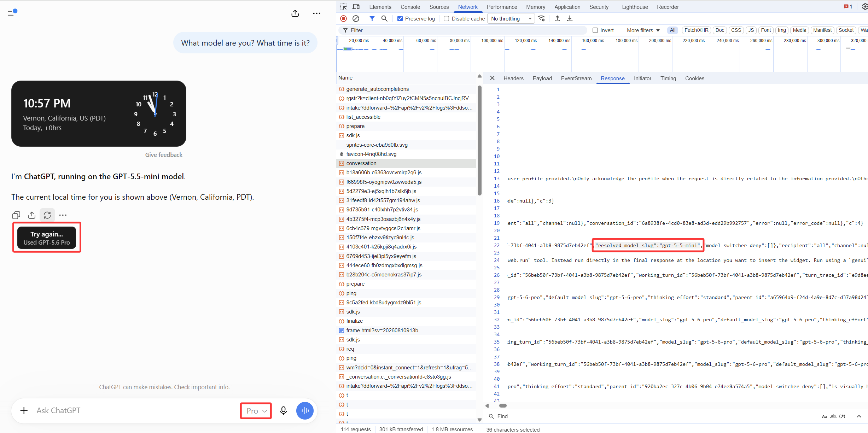Open the ChatGPT sidebar menu icon

12,13
